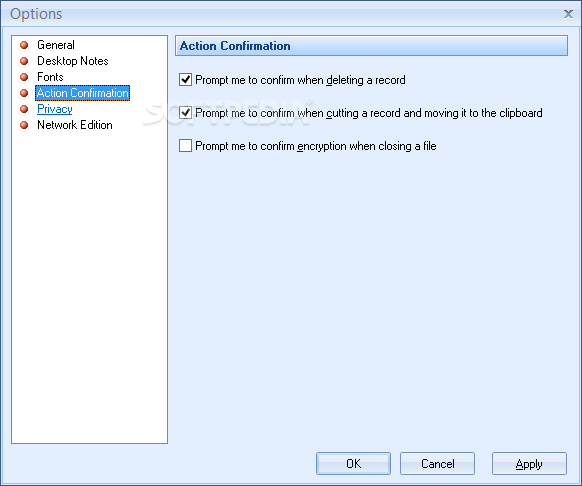Click the red bullet beside General
Image resolution: width=582 pixels, height=486 pixels.
pyautogui.click(x=24, y=45)
